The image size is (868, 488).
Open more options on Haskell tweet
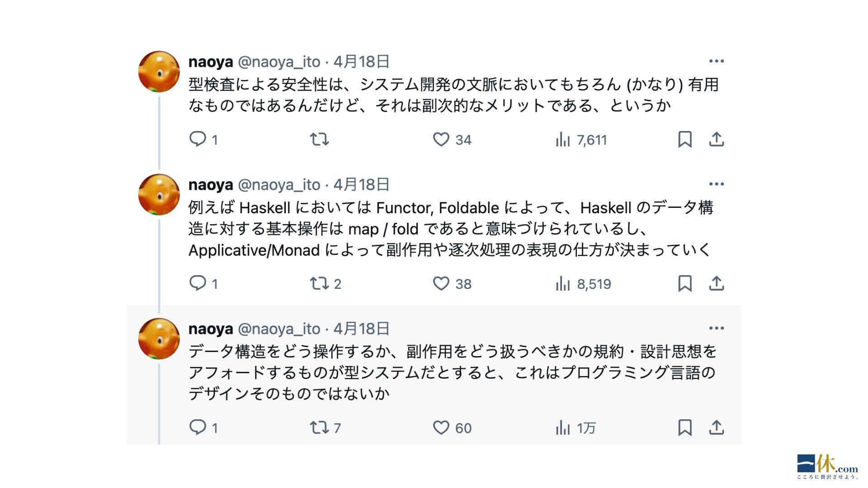point(716,184)
